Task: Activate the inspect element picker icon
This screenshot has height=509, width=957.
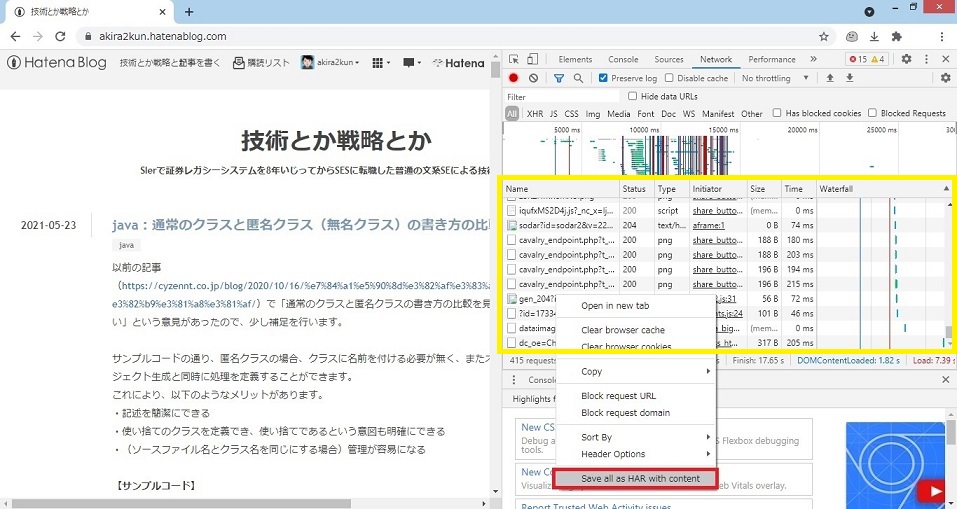Action: pos(514,59)
